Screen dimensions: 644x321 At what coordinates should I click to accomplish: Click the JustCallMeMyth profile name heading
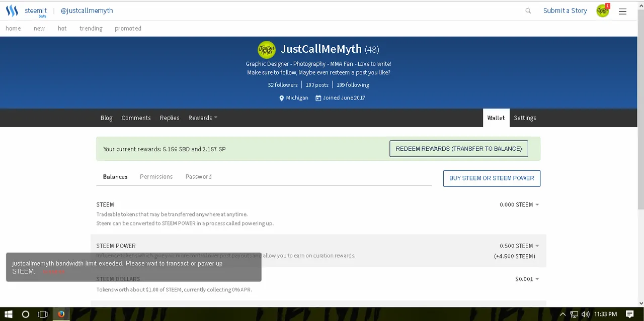click(x=321, y=49)
